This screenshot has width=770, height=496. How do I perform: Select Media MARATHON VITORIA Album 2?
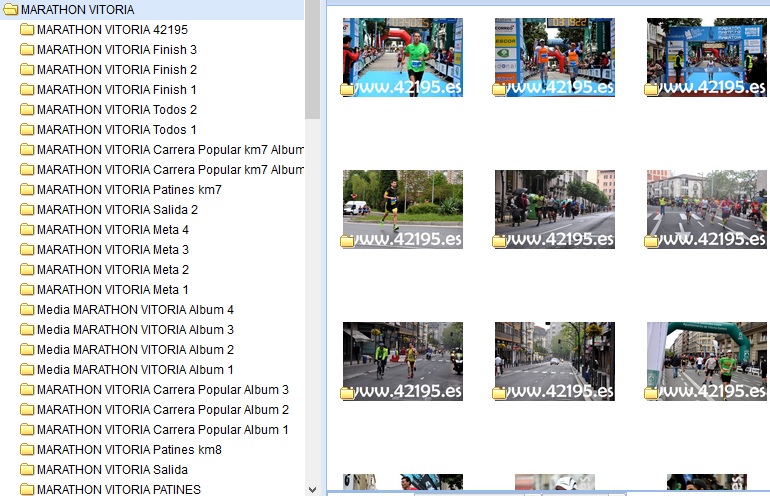pyautogui.click(x=135, y=350)
